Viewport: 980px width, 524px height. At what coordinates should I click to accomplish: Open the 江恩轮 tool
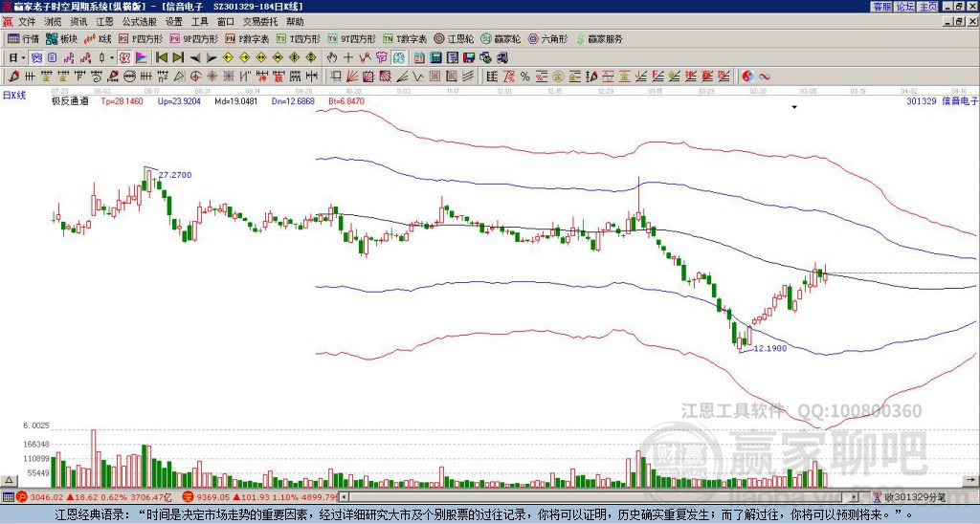click(x=454, y=38)
